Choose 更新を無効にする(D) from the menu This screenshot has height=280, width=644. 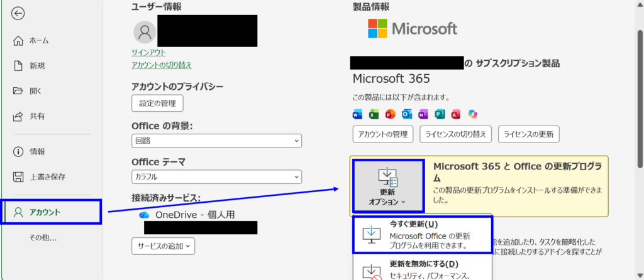[422, 269]
